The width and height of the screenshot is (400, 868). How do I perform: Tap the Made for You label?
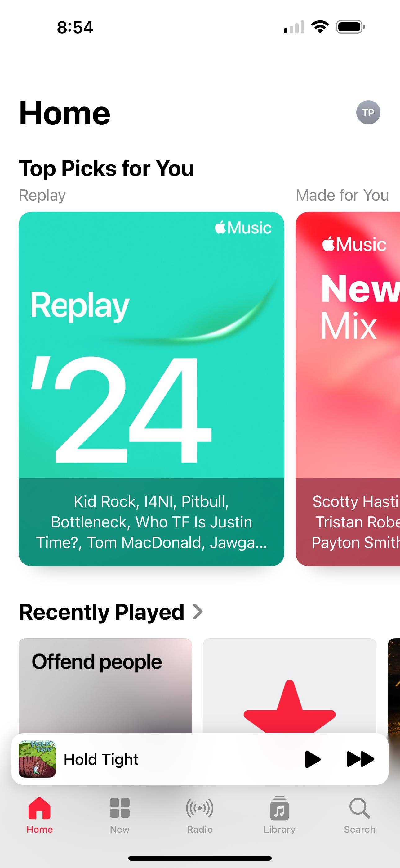pyautogui.click(x=342, y=195)
